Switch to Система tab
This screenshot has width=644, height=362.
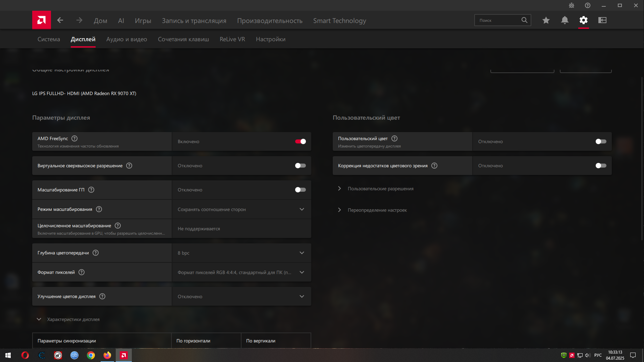(49, 39)
